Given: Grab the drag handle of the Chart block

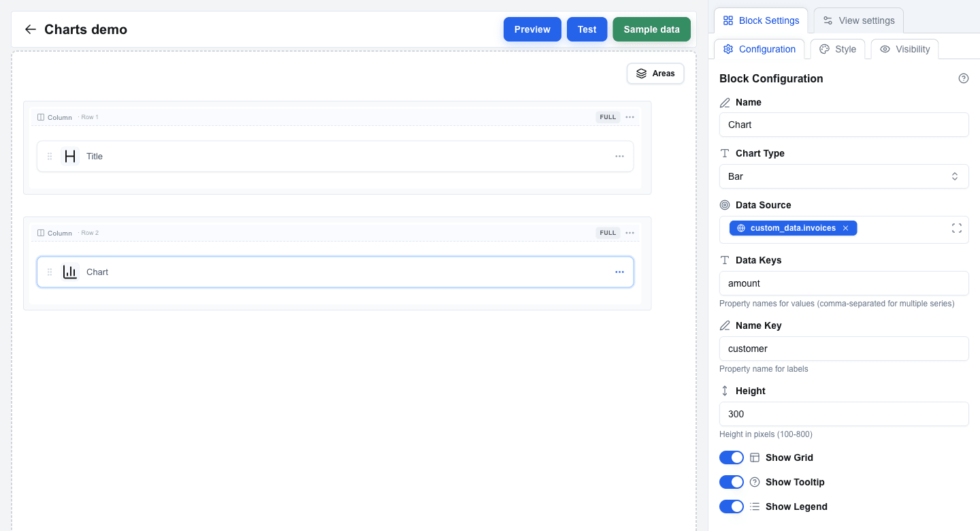Looking at the screenshot, I should 50,272.
